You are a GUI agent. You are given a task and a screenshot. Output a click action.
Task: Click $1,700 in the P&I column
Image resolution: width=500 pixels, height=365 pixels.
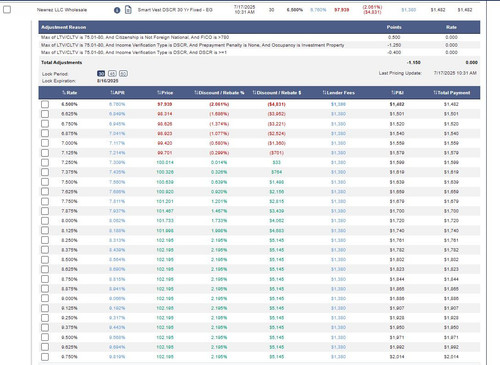(397, 211)
